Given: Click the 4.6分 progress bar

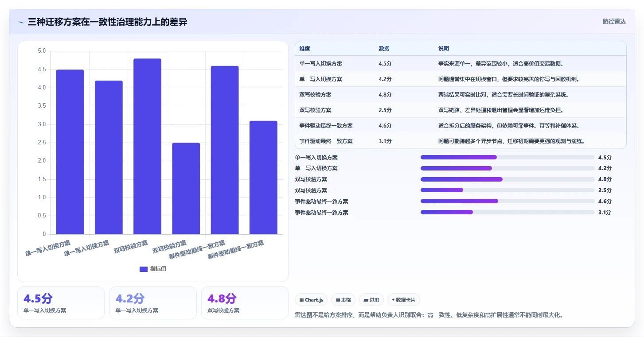Looking at the screenshot, I should point(507,201).
